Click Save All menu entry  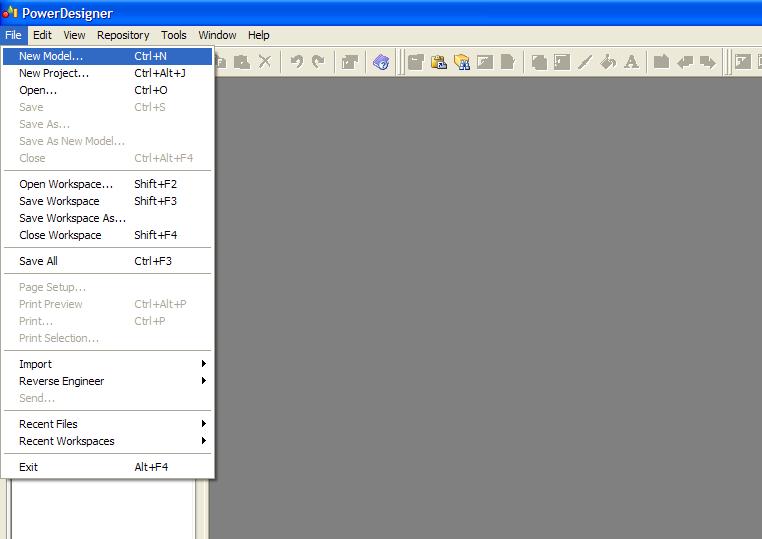(x=107, y=261)
